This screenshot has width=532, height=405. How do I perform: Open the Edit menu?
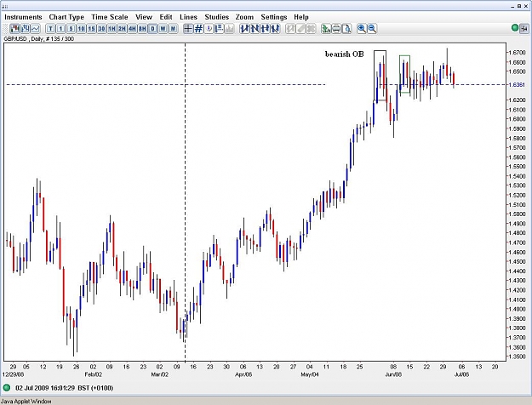point(166,17)
